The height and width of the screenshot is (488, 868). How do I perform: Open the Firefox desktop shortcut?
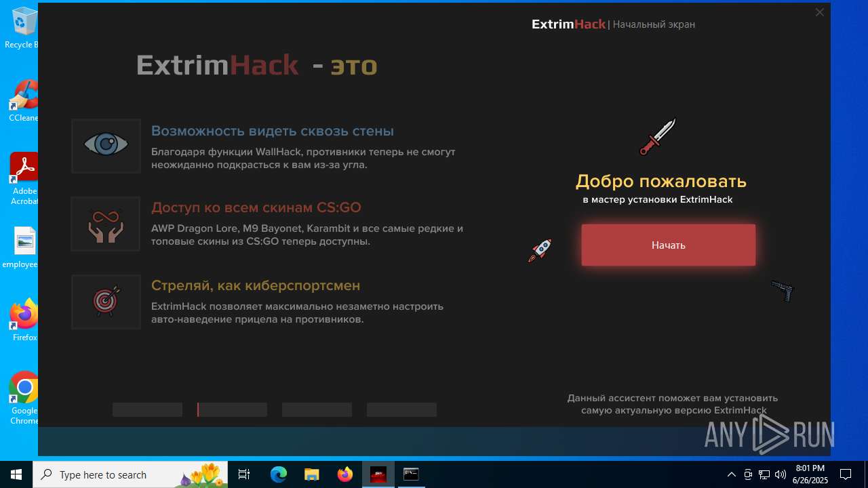[24, 320]
